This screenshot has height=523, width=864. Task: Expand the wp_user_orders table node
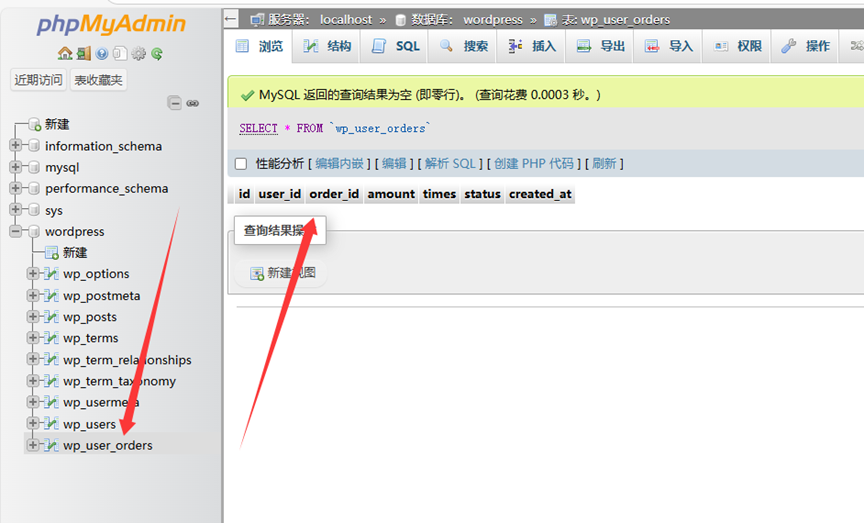(33, 445)
